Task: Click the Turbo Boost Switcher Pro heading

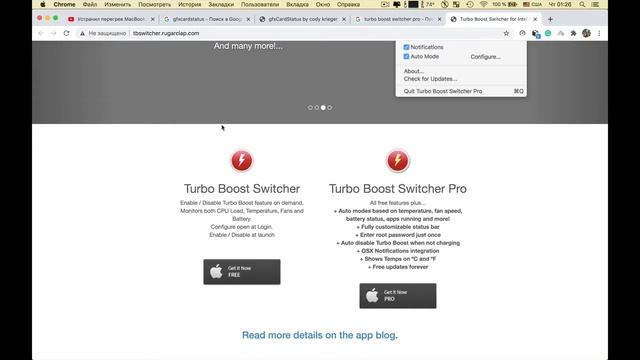Action: point(398,189)
